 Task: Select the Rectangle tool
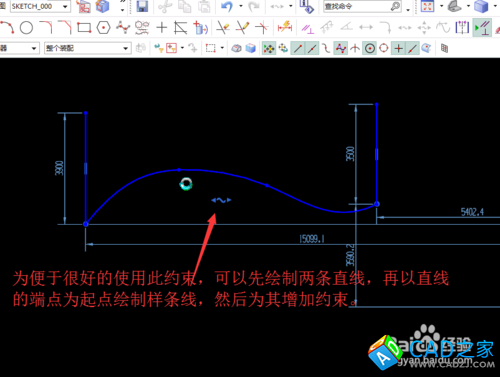84,27
